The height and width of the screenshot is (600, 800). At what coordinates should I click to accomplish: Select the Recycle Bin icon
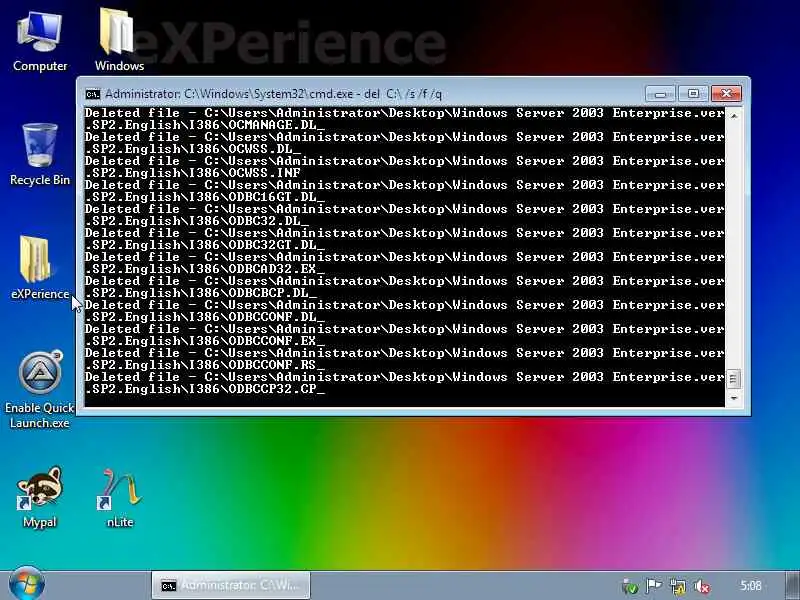click(x=40, y=154)
